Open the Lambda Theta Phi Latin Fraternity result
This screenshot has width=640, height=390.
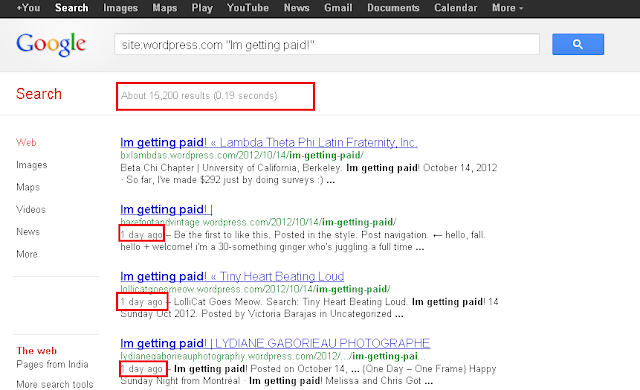click(269, 142)
